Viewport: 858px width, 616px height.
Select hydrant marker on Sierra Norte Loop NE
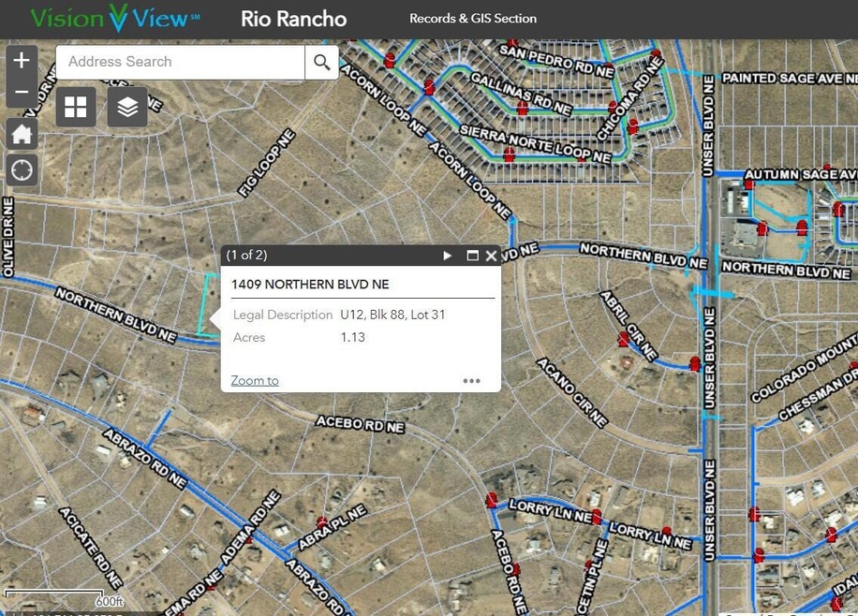(510, 154)
